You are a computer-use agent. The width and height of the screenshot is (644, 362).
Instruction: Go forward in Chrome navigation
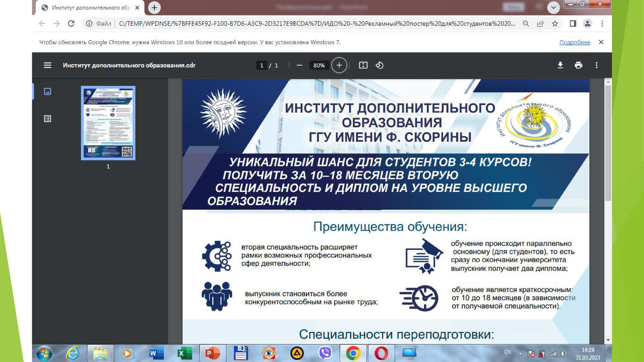[x=56, y=23]
